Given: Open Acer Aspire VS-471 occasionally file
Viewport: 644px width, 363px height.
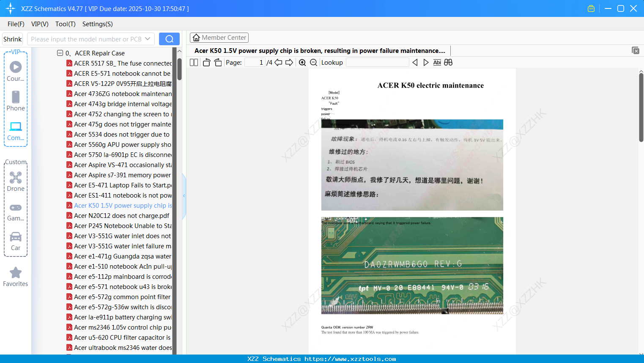Looking at the screenshot, I should click(123, 165).
